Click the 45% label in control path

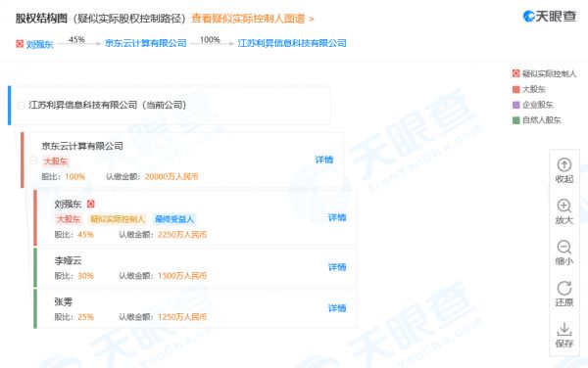tap(76, 39)
